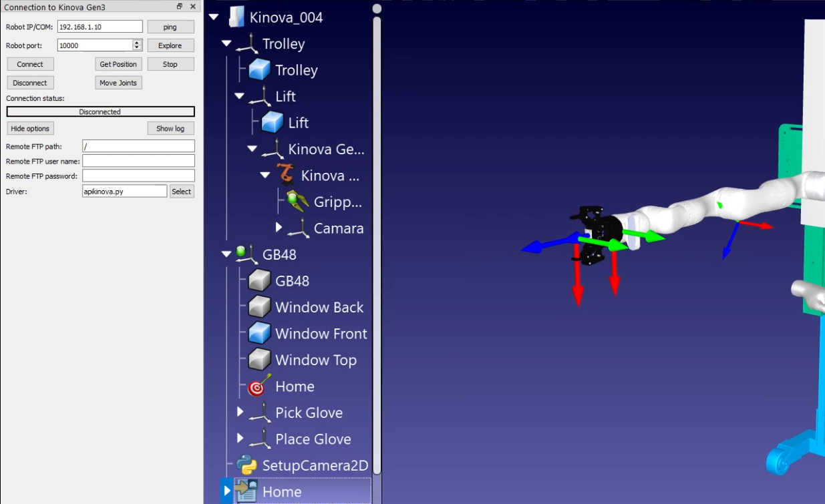This screenshot has width=825, height=504.
Task: Select the Camara reference frame icon
Action: [299, 228]
